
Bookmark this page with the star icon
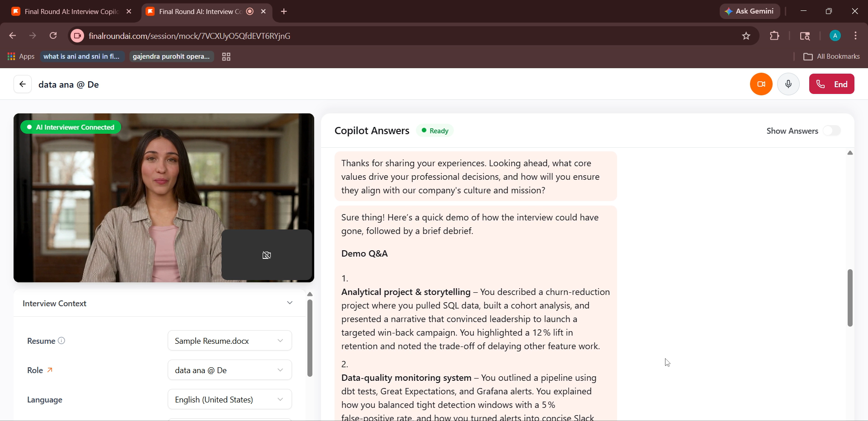[746, 36]
